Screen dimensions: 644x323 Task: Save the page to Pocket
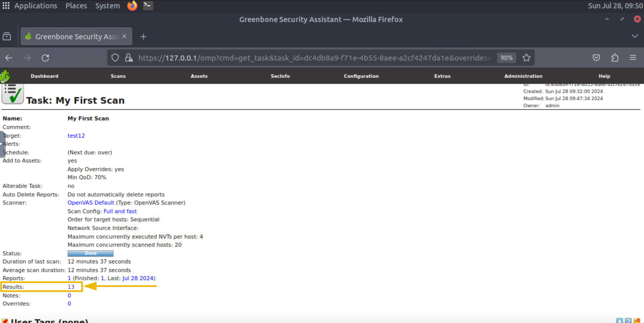[x=596, y=58]
